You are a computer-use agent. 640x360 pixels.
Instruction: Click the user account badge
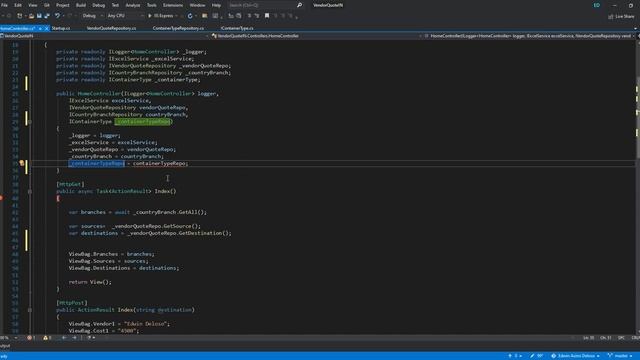pyautogui.click(x=597, y=5)
